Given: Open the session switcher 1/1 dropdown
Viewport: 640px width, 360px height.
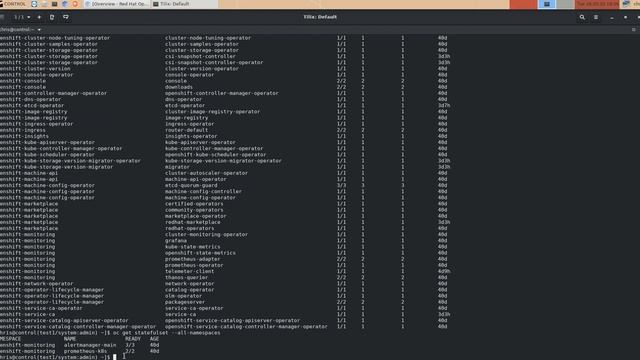Looking at the screenshot, I should click(x=22, y=17).
